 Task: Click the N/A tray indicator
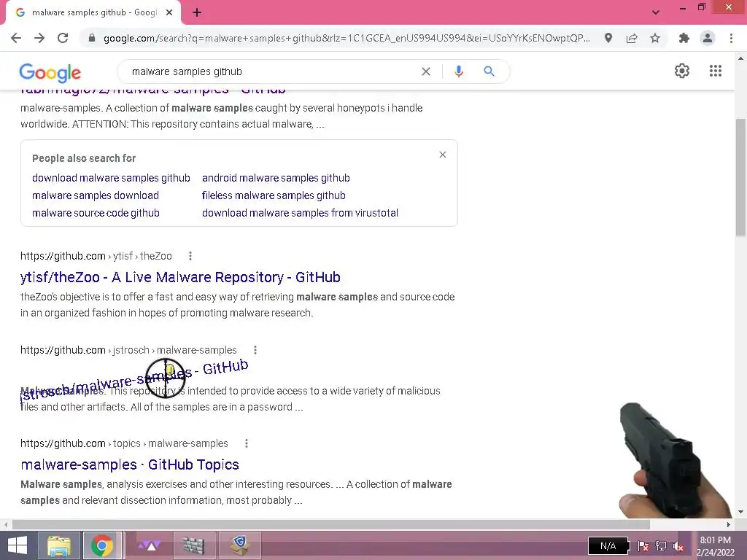point(608,545)
